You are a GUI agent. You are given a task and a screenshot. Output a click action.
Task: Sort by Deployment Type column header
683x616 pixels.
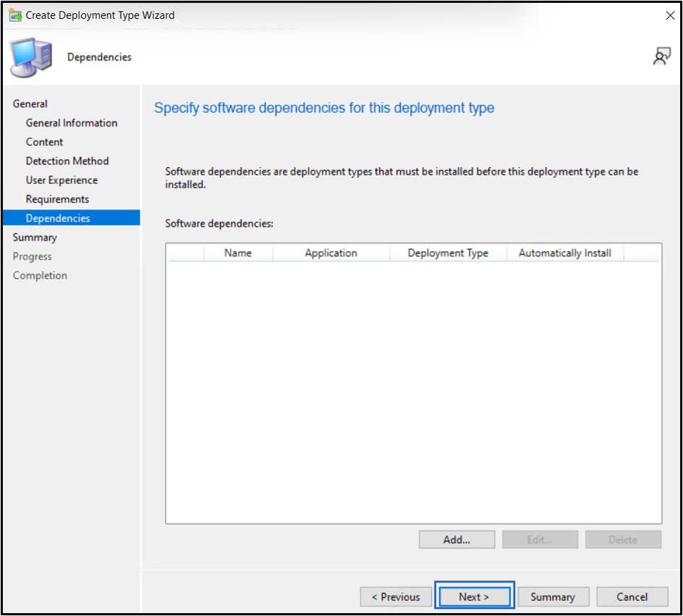(x=448, y=253)
